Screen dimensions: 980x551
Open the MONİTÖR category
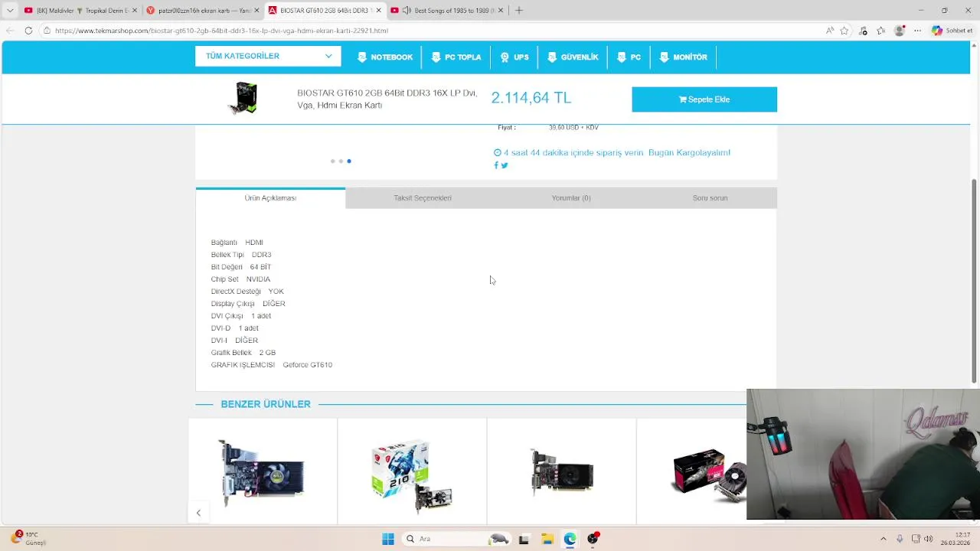tap(683, 57)
